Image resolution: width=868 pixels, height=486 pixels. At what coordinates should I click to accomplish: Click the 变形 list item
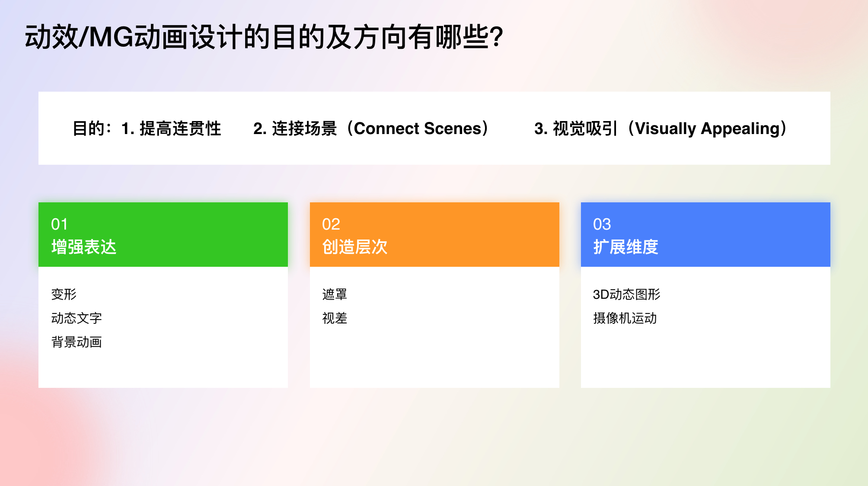click(x=64, y=294)
